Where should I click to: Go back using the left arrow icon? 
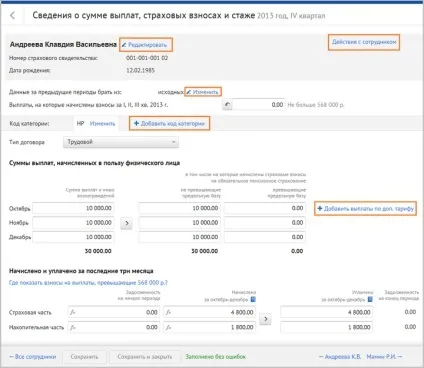coord(13,15)
